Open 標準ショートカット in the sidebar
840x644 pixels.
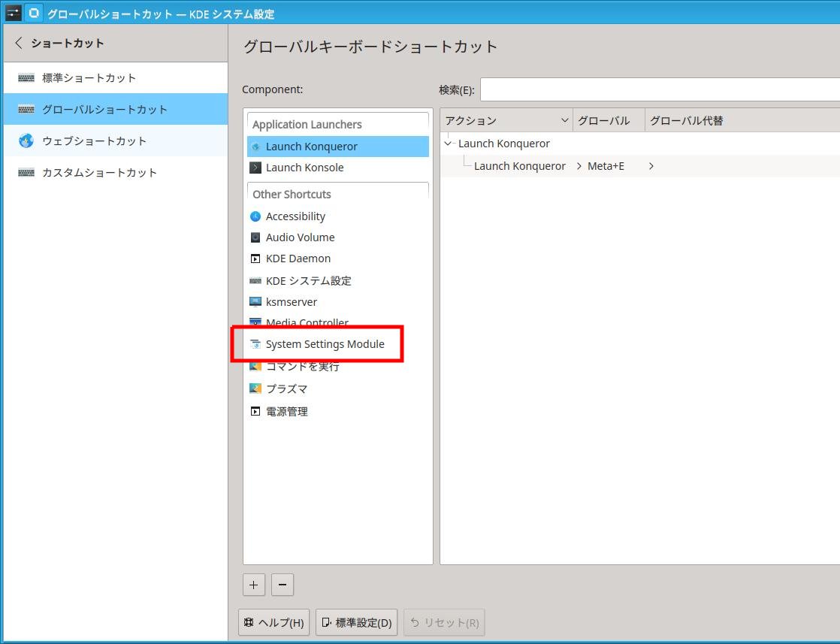tap(115, 77)
